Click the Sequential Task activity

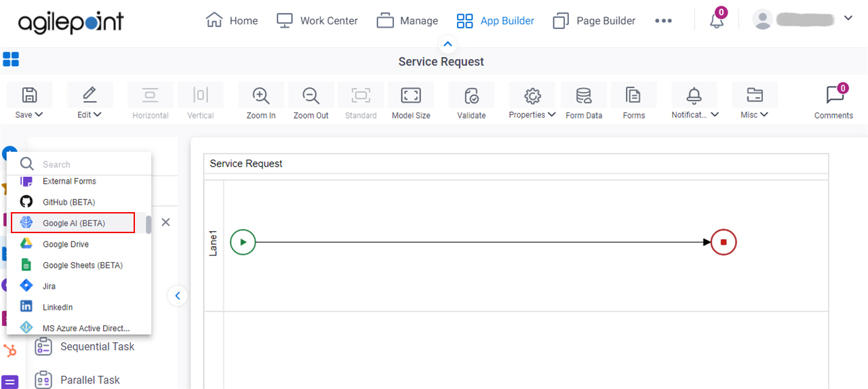point(84,346)
